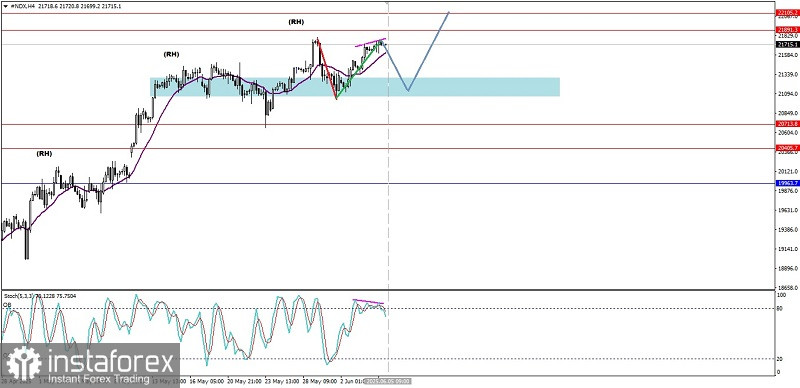The image size is (800, 388).
Task: Select the light blue support zone rectangle
Action: (355, 87)
